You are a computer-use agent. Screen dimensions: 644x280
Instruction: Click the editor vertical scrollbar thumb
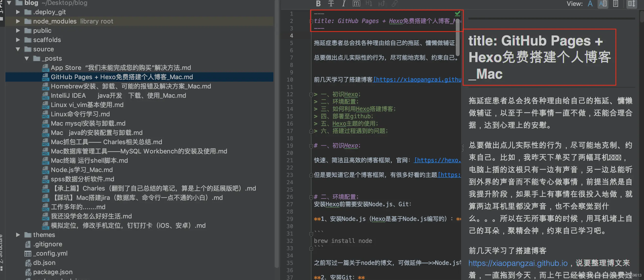tap(457, 37)
